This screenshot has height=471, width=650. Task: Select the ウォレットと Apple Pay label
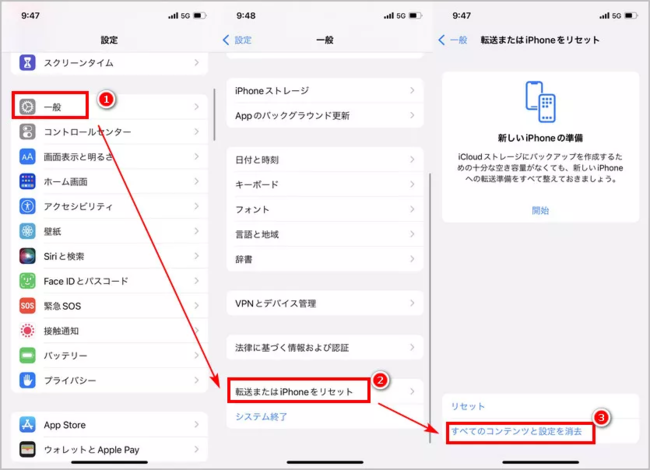pyautogui.click(x=91, y=449)
